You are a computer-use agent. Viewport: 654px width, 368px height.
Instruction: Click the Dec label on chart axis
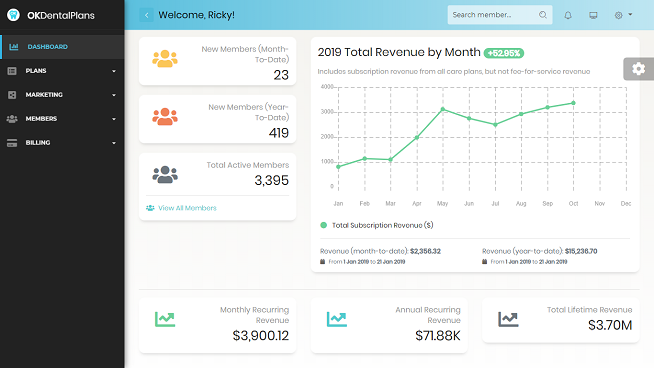coord(626,204)
